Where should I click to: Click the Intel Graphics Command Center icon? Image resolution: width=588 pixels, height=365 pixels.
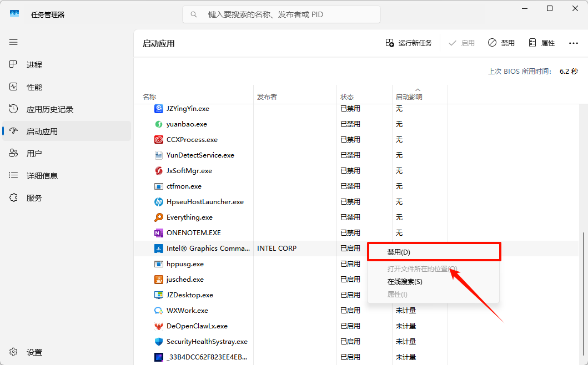(159, 249)
